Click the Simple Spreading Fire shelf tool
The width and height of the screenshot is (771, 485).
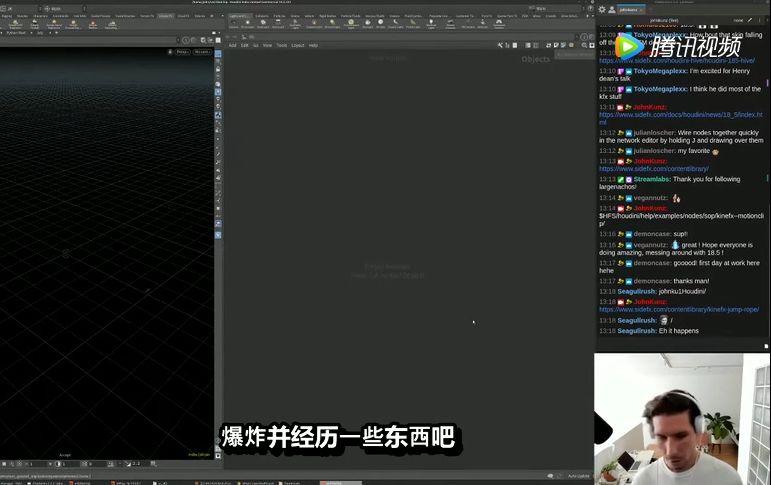(x=112, y=24)
